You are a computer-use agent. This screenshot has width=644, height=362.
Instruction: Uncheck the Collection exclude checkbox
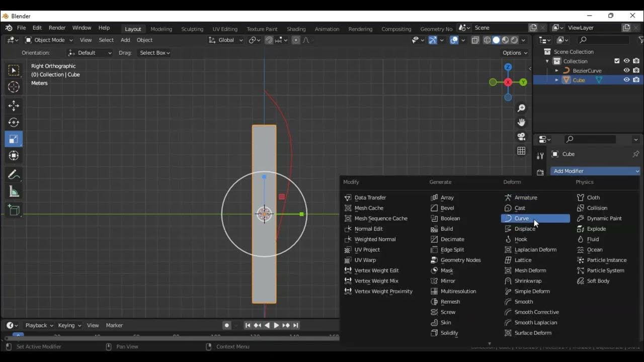coord(617,61)
